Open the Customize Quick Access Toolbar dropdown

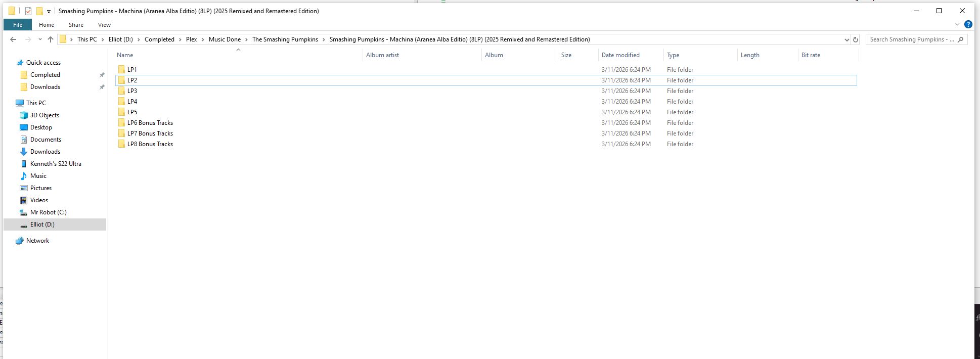pos(49,11)
